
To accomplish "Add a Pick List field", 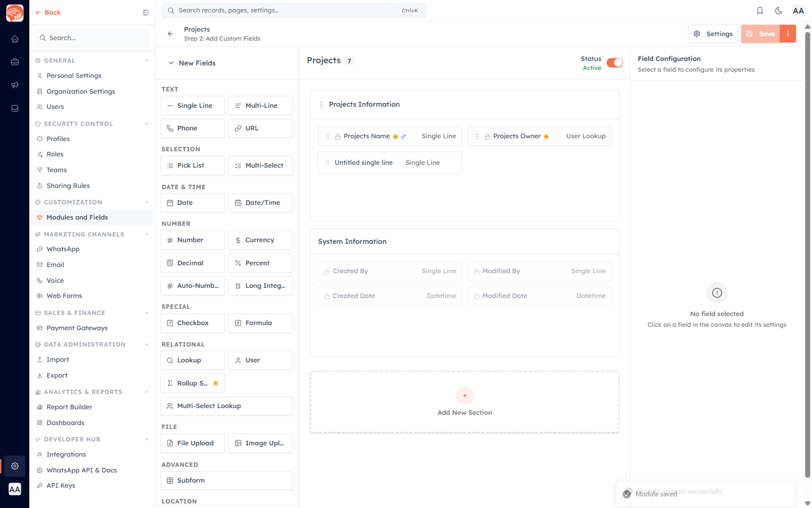I will click(193, 165).
